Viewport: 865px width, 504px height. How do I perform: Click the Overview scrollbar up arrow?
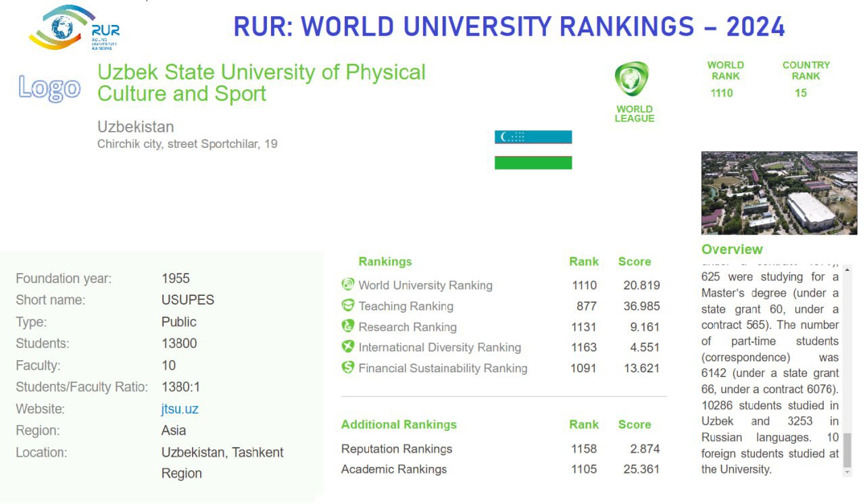tap(847, 270)
